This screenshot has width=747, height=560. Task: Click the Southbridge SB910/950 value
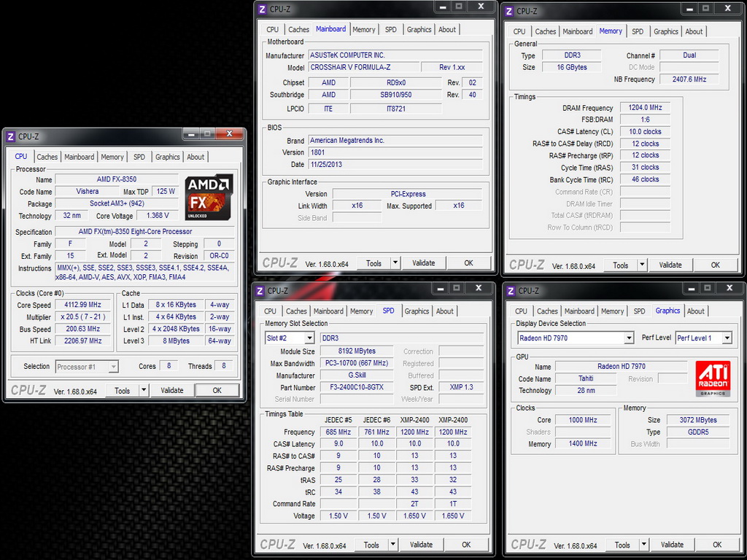[x=396, y=95]
